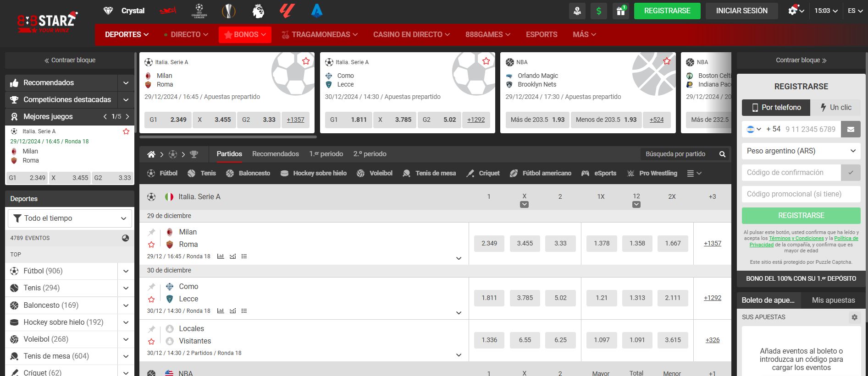Switch to the Recomendados tab
This screenshot has height=376, width=868.
[x=276, y=154]
